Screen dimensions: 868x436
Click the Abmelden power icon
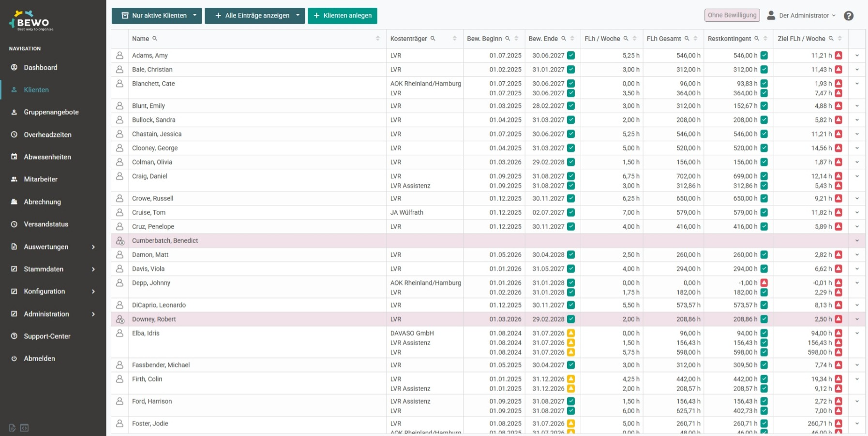(14, 359)
